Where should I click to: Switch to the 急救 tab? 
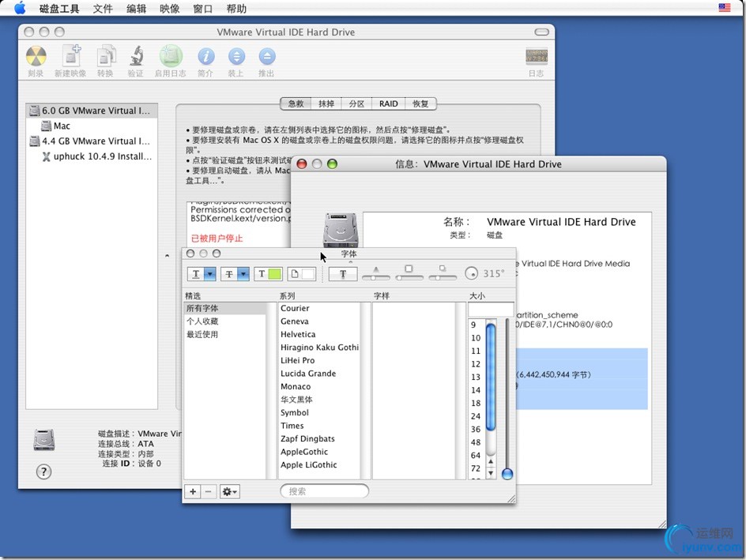[296, 103]
